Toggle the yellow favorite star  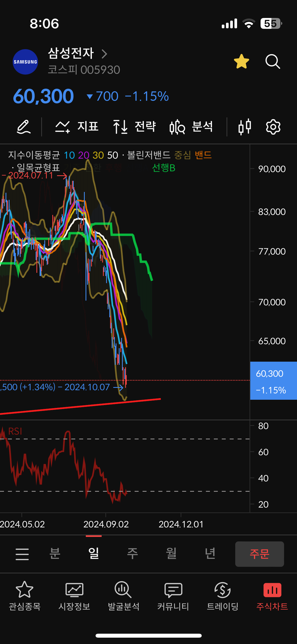click(x=242, y=62)
